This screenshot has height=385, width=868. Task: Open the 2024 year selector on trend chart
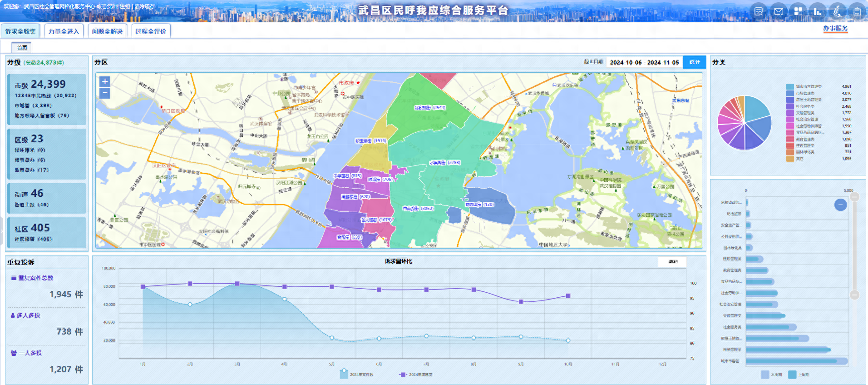click(672, 261)
